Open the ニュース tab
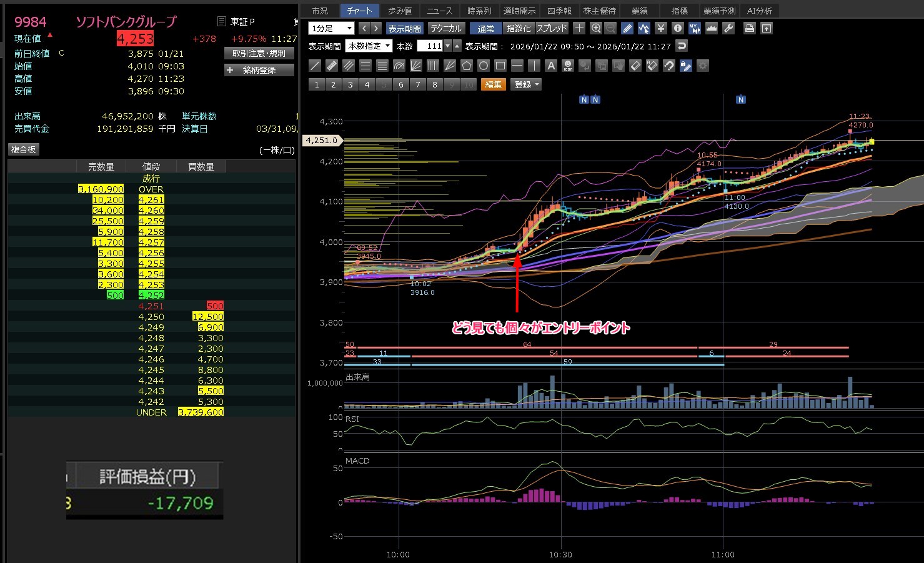This screenshot has height=563, width=924. click(x=439, y=11)
